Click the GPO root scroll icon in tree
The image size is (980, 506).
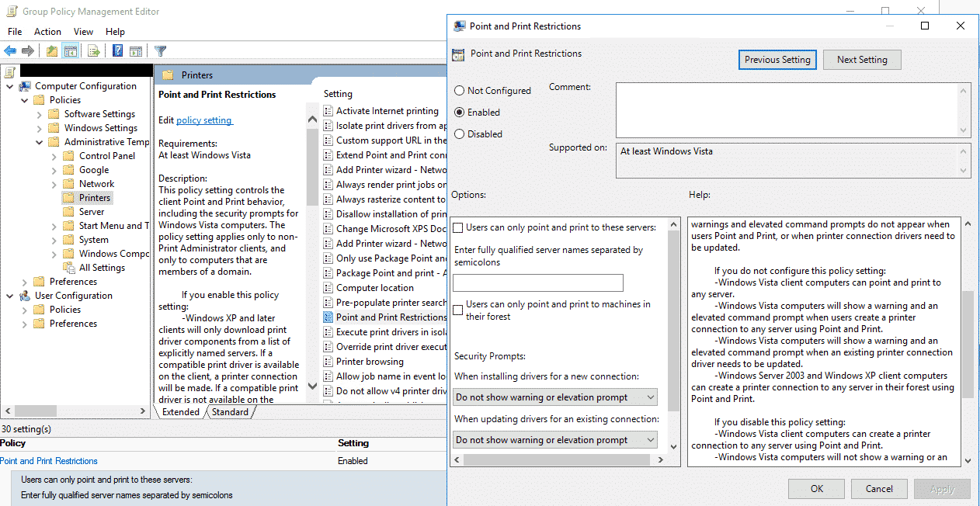point(10,72)
